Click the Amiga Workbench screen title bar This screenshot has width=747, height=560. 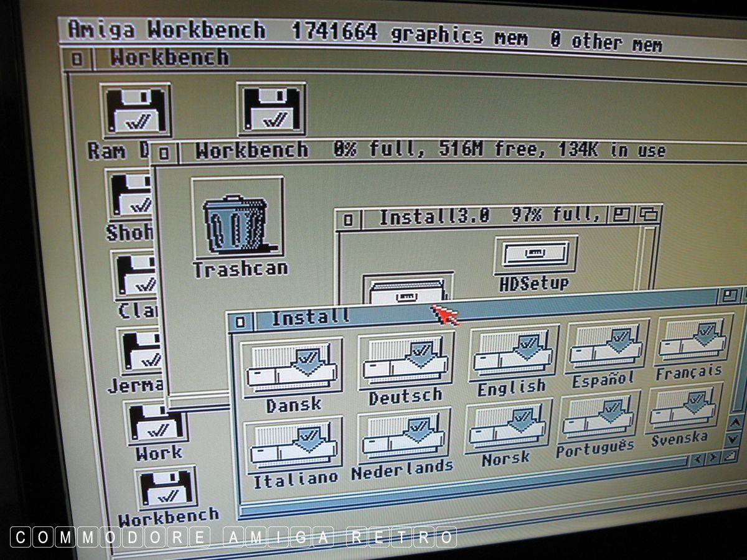[x=374, y=32]
